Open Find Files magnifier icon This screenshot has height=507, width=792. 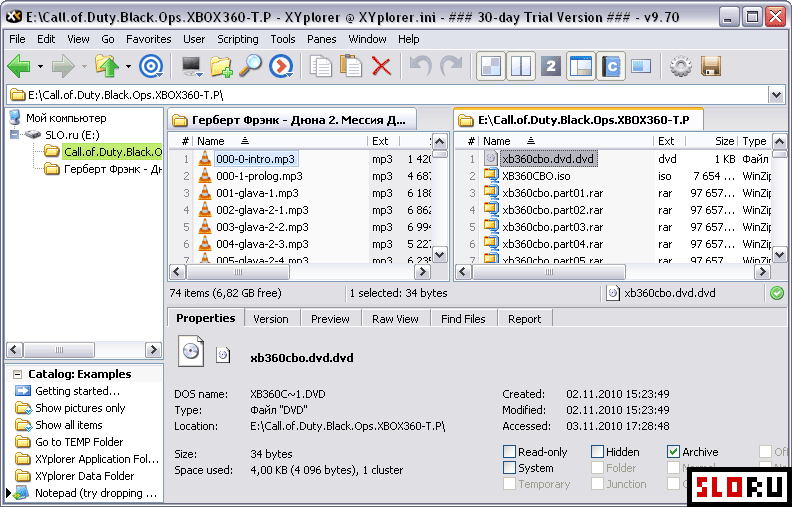pos(250,66)
